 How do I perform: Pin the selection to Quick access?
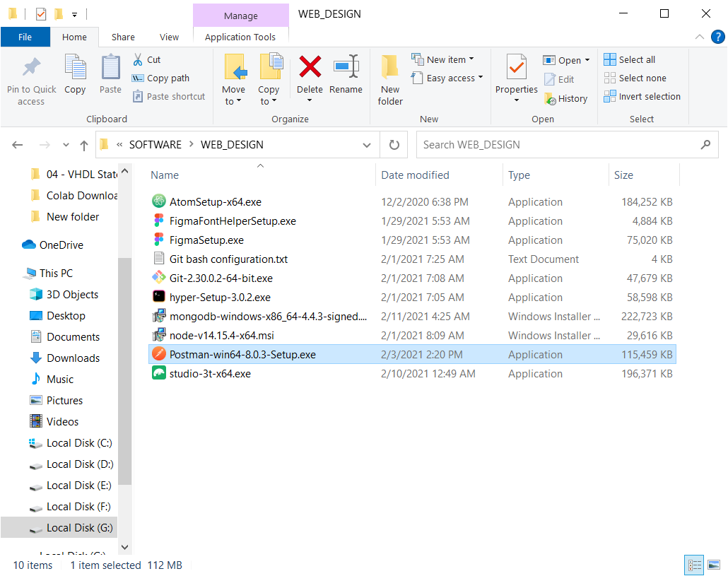(31, 81)
